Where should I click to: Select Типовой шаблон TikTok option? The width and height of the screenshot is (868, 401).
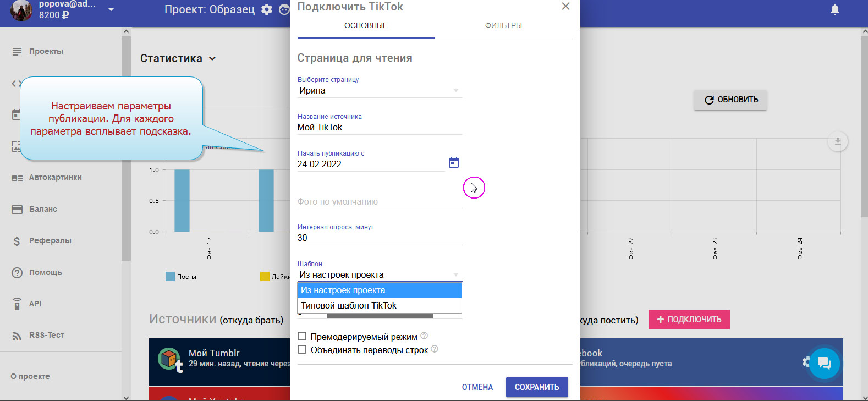pos(379,305)
